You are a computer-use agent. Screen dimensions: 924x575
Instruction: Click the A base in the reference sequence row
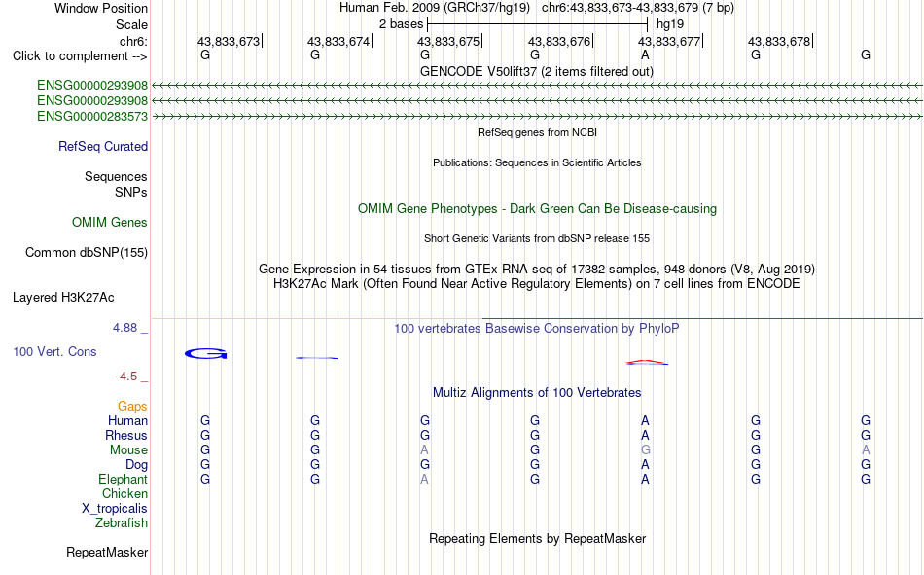[645, 54]
